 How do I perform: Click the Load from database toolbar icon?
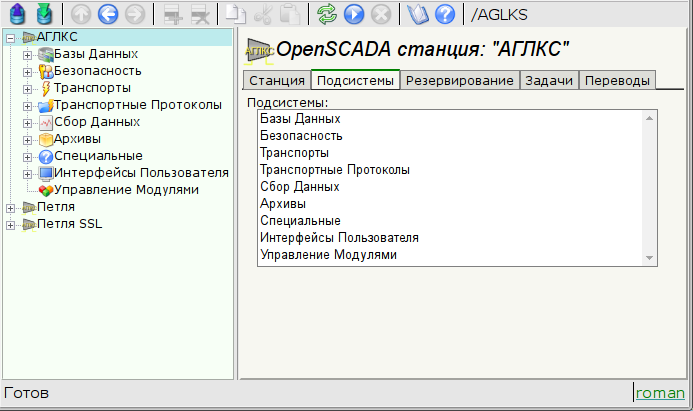pyautogui.click(x=17, y=14)
